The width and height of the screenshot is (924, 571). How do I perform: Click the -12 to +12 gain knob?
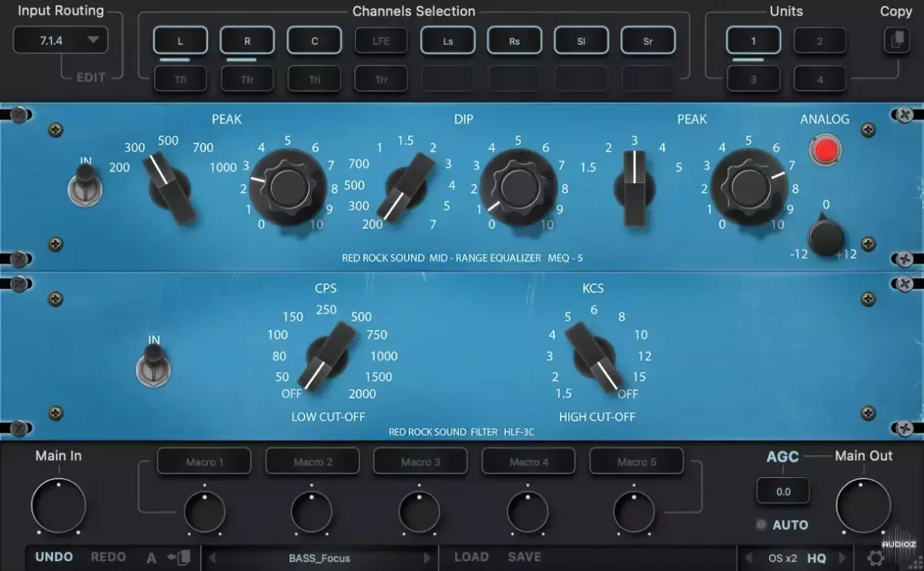click(825, 235)
